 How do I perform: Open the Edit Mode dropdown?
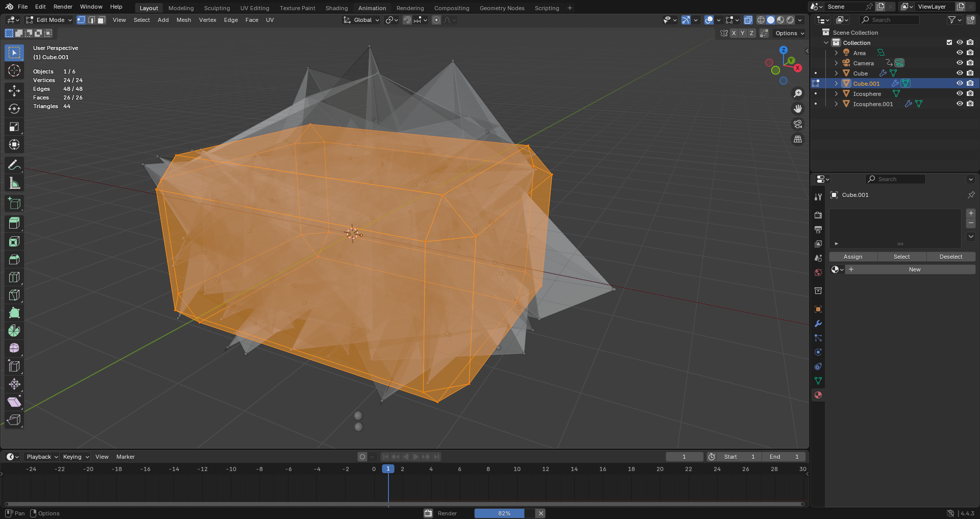click(50, 20)
